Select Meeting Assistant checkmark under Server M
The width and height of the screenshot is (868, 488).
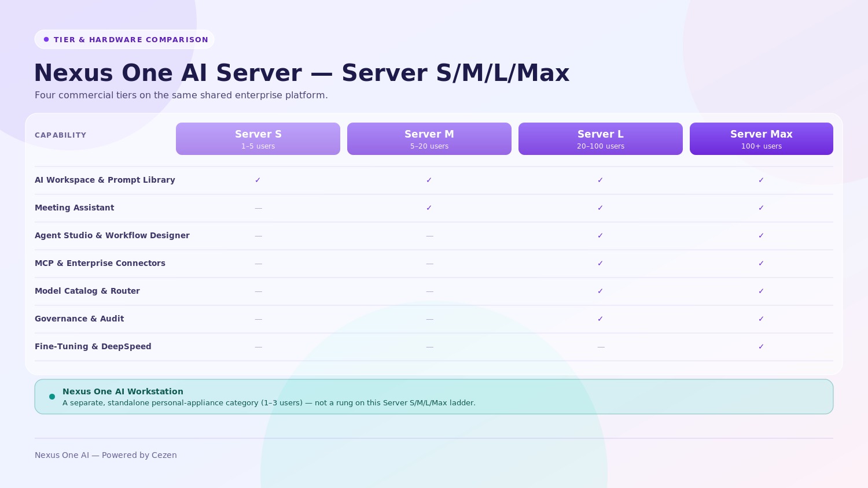tap(429, 208)
